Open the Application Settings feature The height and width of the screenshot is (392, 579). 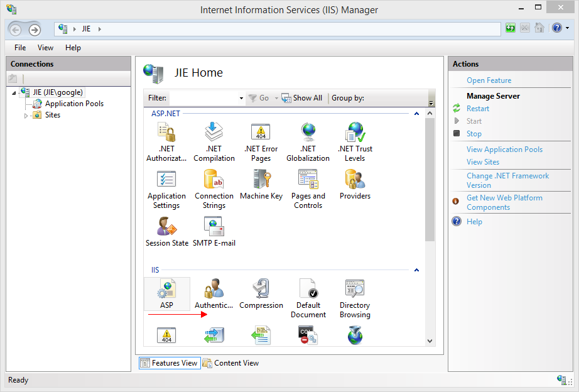(166, 190)
